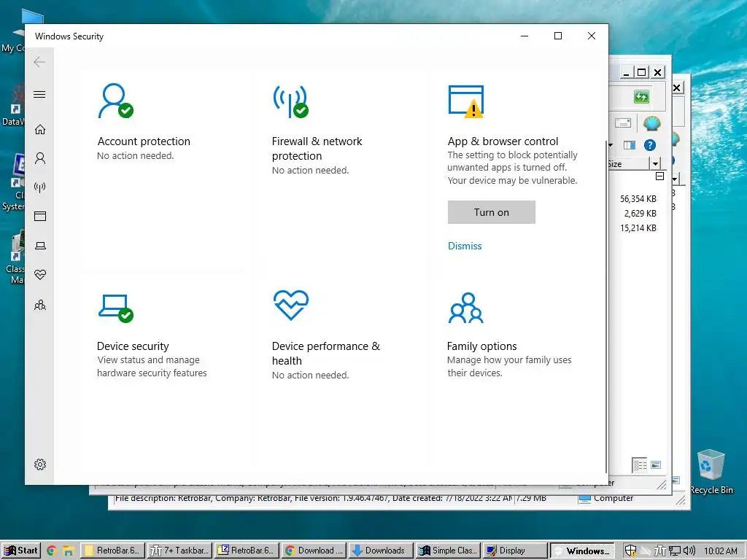Collapse the group with the minus box
747x560 pixels.
(659, 176)
